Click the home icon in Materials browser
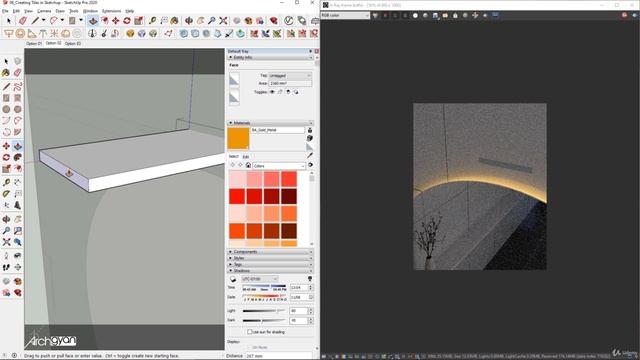Screen dimensions: 640x360 pos(248,165)
